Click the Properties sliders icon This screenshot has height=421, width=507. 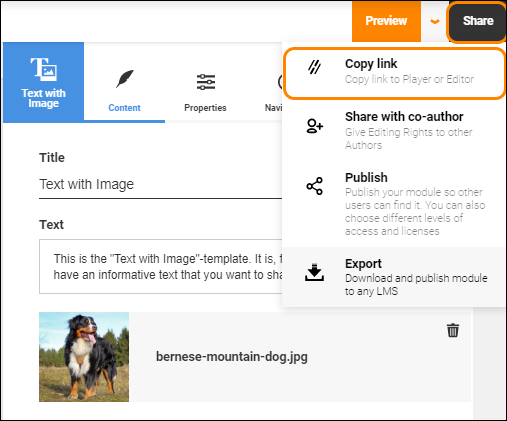click(x=206, y=82)
